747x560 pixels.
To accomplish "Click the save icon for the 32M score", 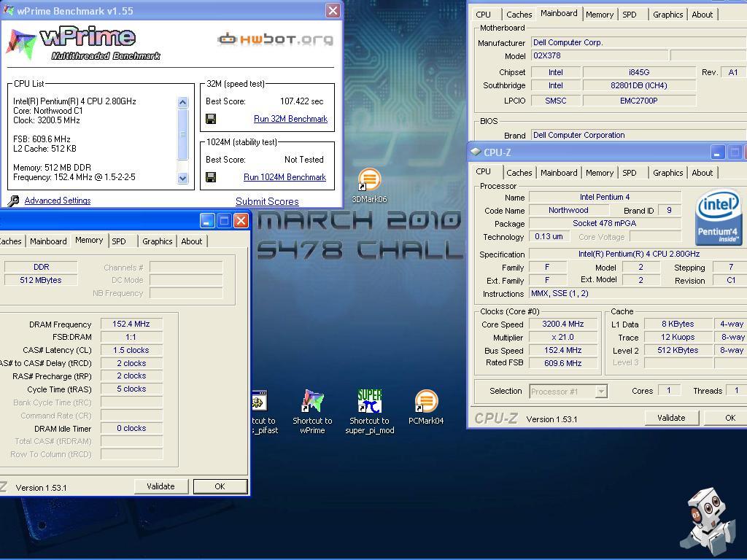I will (x=211, y=119).
